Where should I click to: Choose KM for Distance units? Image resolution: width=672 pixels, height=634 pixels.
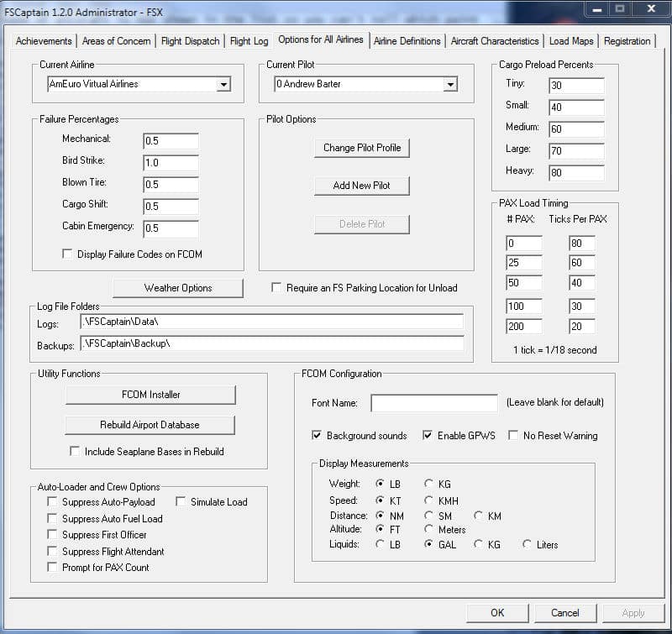479,516
